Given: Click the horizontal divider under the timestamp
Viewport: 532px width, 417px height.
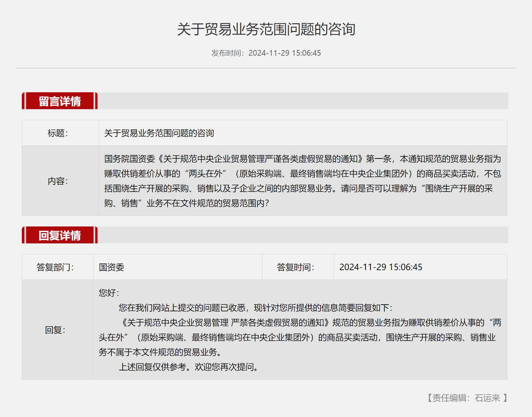Looking at the screenshot, I should (266, 68).
